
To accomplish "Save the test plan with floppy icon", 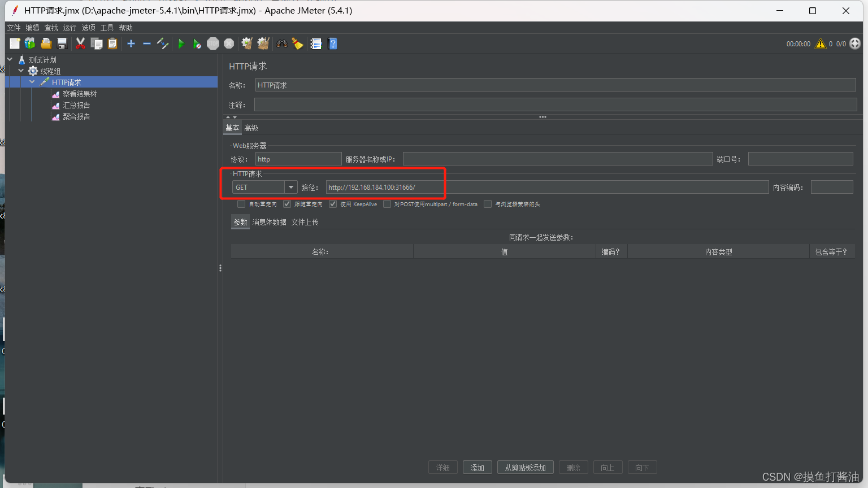I will pyautogui.click(x=62, y=43).
